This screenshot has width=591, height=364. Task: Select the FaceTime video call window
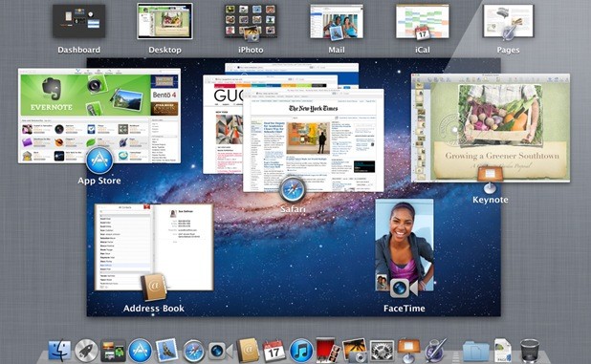coord(405,245)
